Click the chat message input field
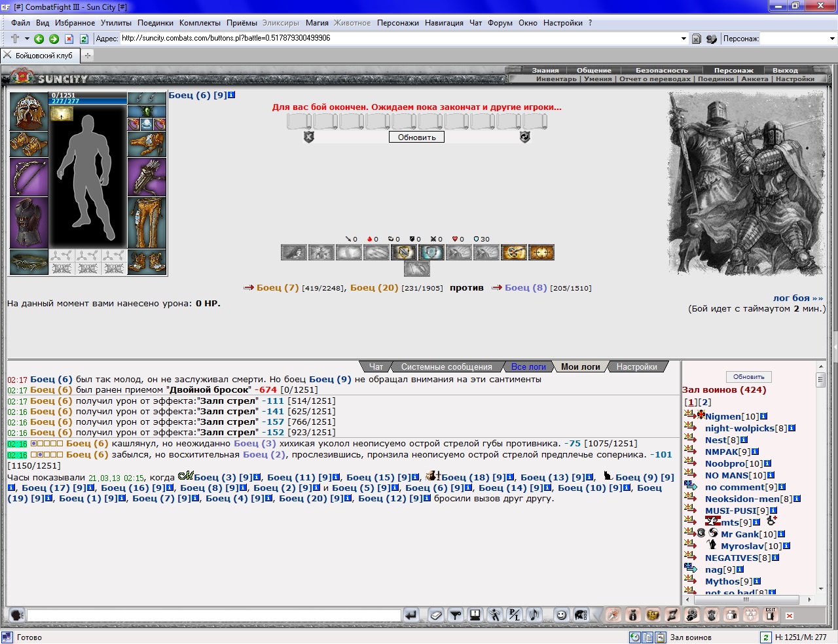This screenshot has width=838, height=644. point(214,615)
